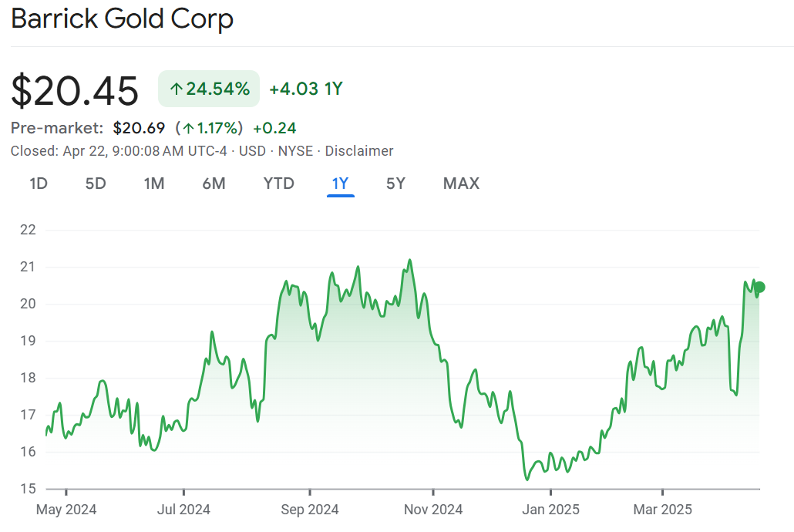Click the pre-market price $20.69
The image size is (794, 532).
(139, 128)
